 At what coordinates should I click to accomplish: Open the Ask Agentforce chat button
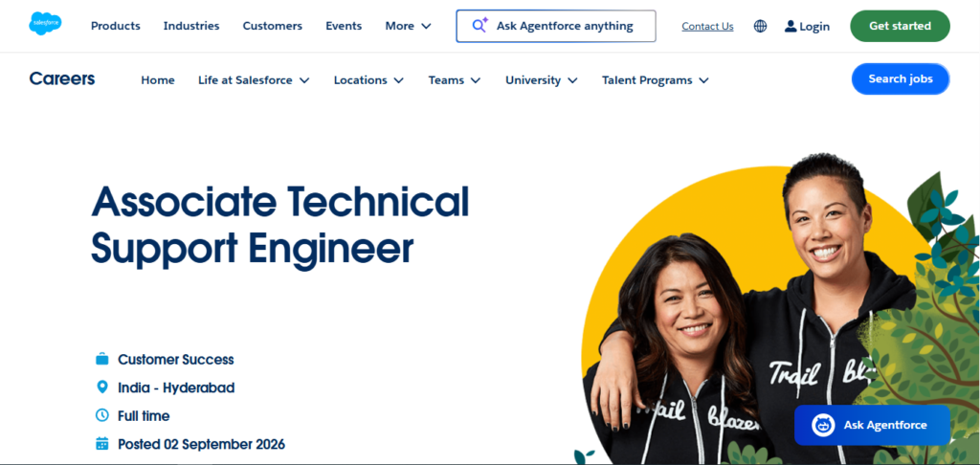(x=872, y=425)
